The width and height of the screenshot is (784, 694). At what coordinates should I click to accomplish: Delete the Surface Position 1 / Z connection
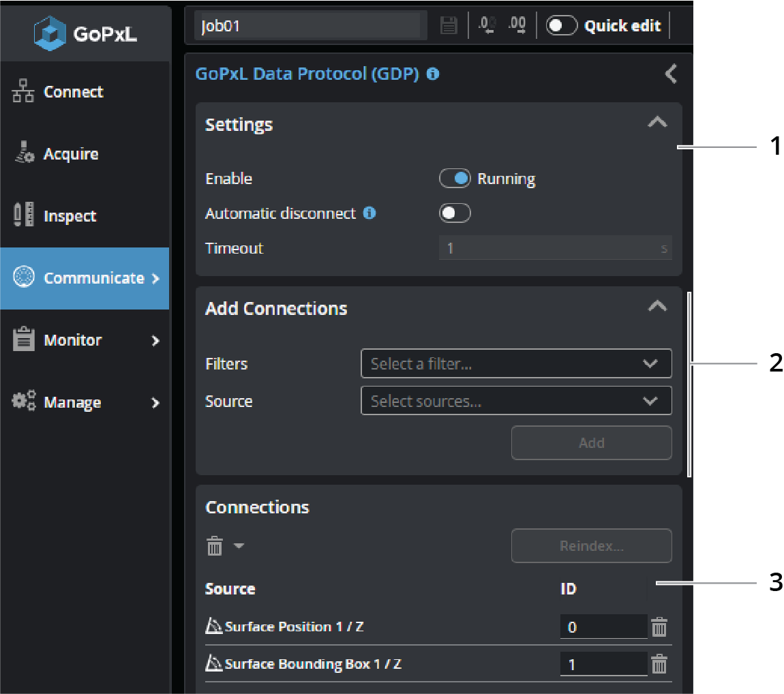(659, 627)
